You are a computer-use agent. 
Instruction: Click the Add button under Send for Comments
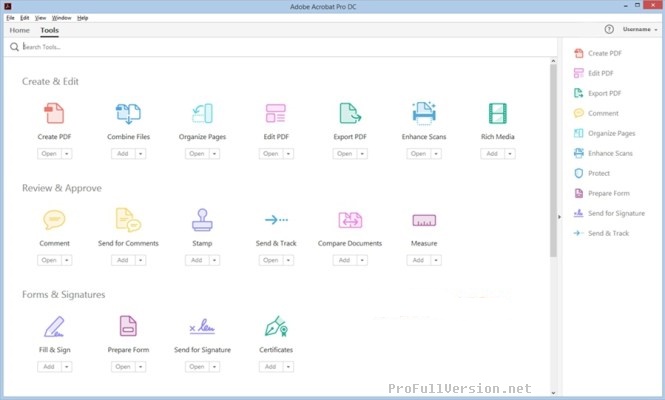123,260
